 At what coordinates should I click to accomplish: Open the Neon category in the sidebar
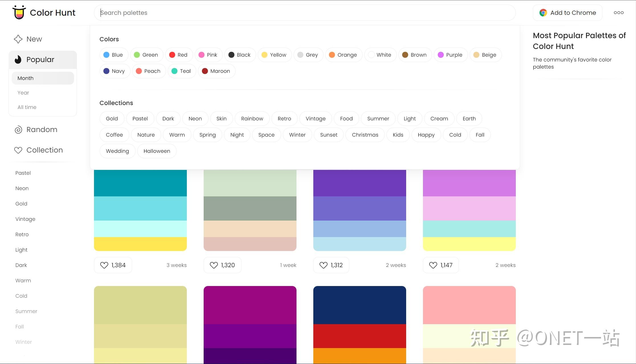(22, 188)
